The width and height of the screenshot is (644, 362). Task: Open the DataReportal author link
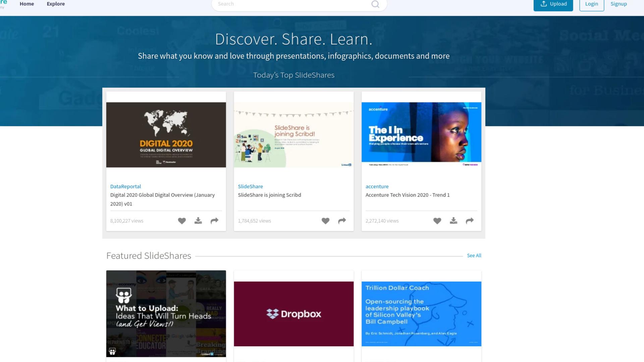pyautogui.click(x=125, y=186)
